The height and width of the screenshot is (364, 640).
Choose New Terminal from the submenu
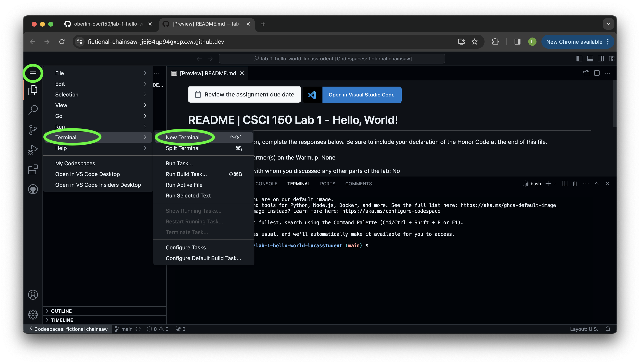204,137
